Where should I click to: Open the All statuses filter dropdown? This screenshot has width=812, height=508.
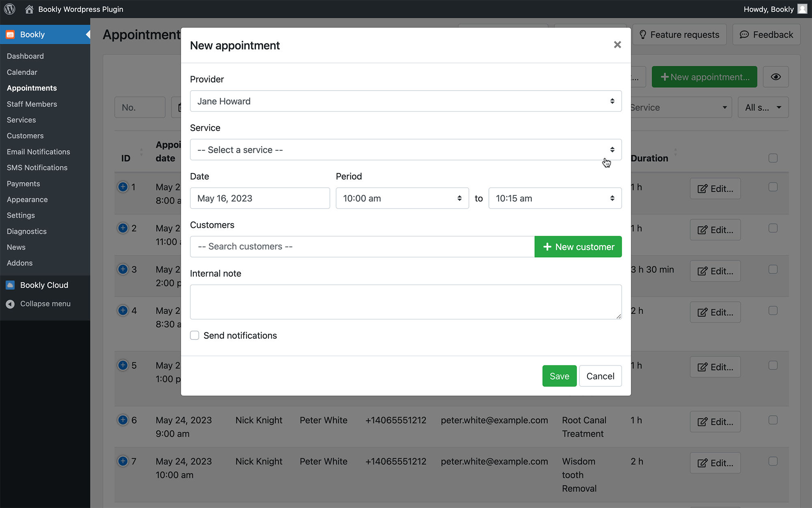[763, 107]
